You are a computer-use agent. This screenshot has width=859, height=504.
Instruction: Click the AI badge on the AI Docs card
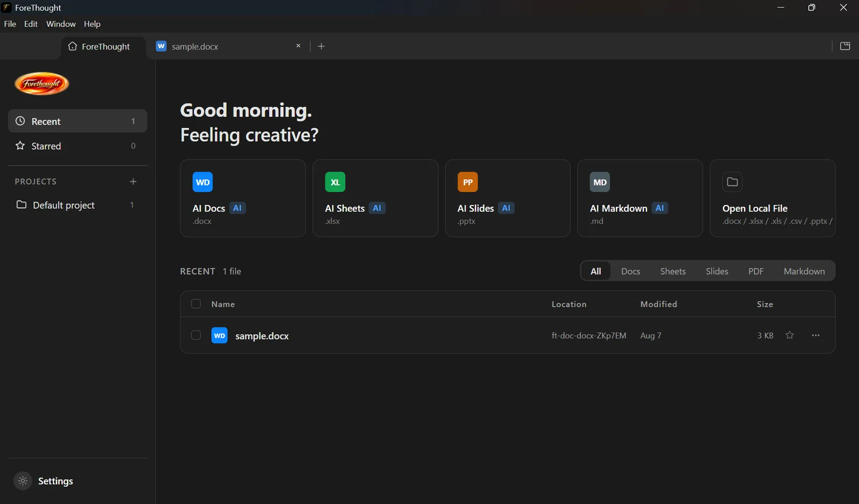click(237, 208)
